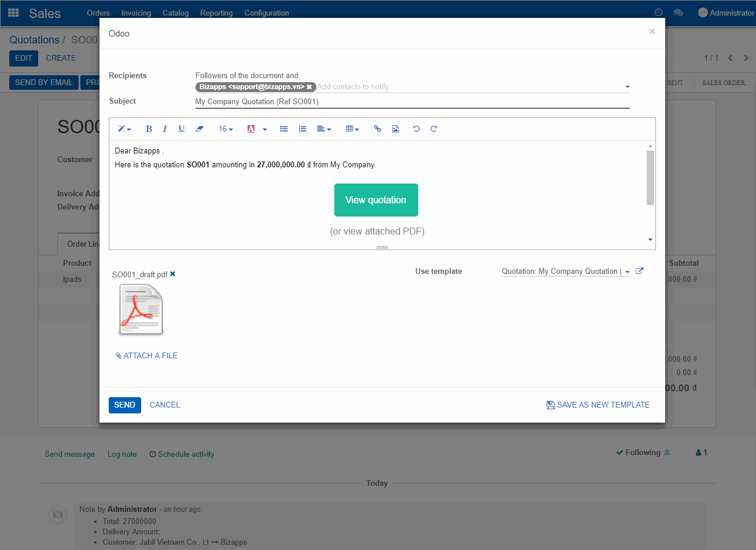The width and height of the screenshot is (756, 550).
Task: Click the eraser remove-format icon
Action: [200, 129]
